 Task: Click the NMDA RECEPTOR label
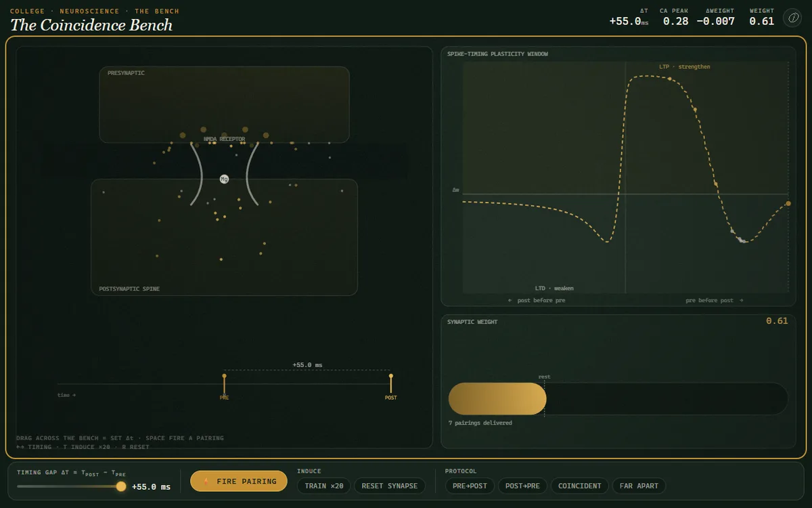coord(224,139)
